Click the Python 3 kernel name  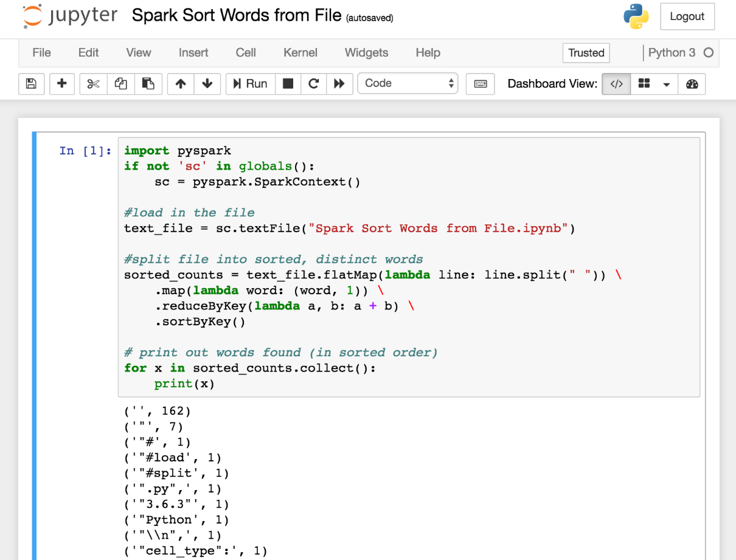click(x=672, y=53)
